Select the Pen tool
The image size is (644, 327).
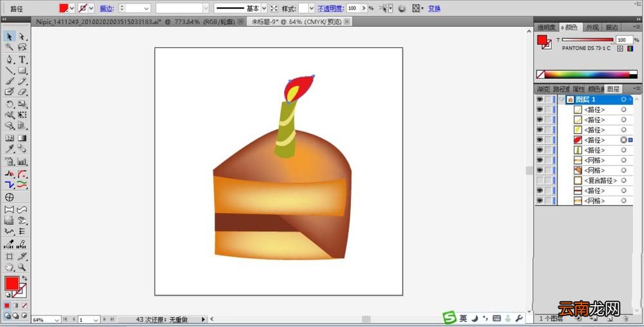coord(10,60)
